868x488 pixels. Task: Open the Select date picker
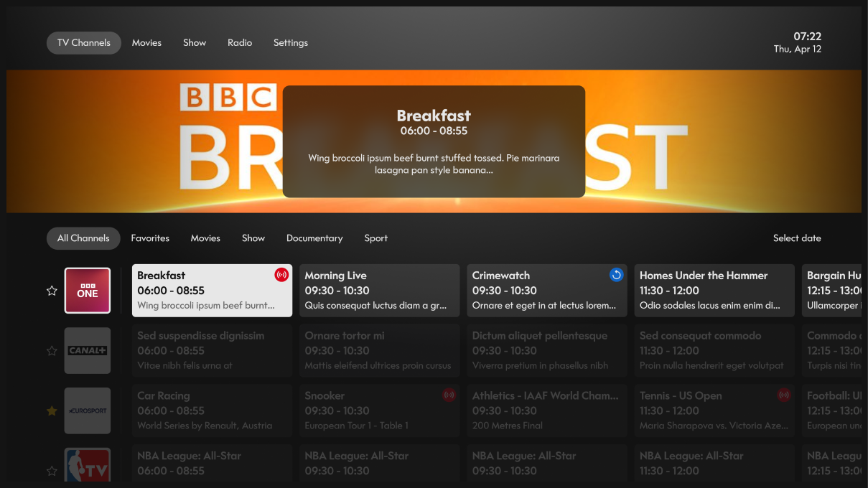pos(796,238)
